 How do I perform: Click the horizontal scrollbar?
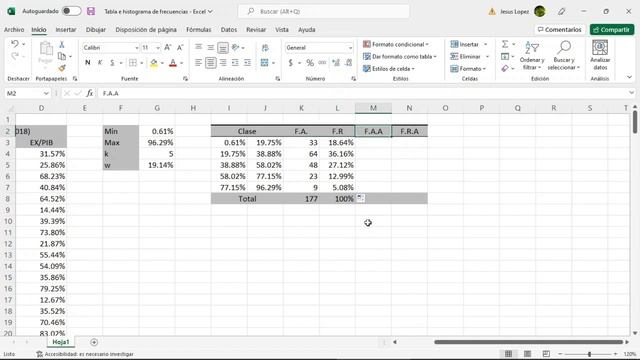pyautogui.click(x=529, y=342)
